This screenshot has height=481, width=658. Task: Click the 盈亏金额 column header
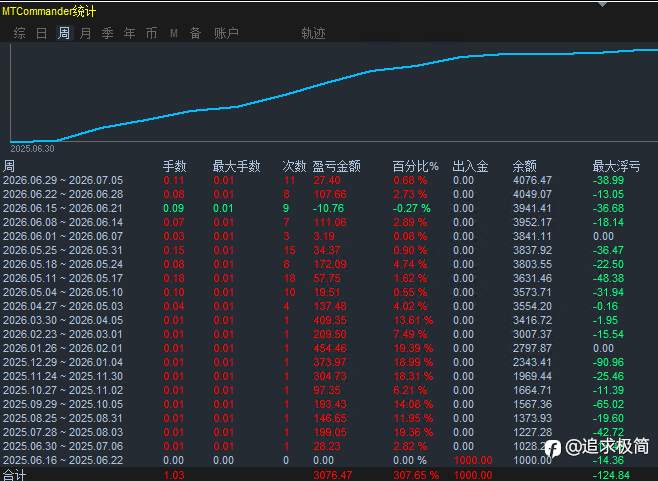click(x=337, y=166)
